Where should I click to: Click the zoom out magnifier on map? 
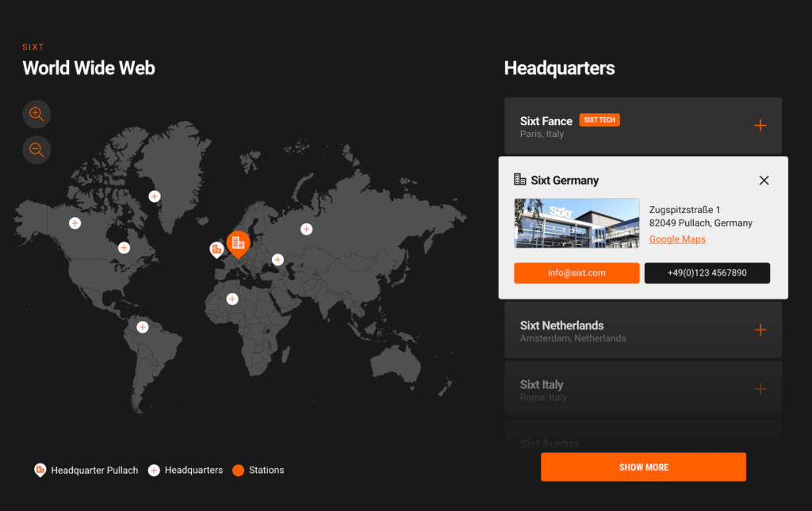coord(36,150)
